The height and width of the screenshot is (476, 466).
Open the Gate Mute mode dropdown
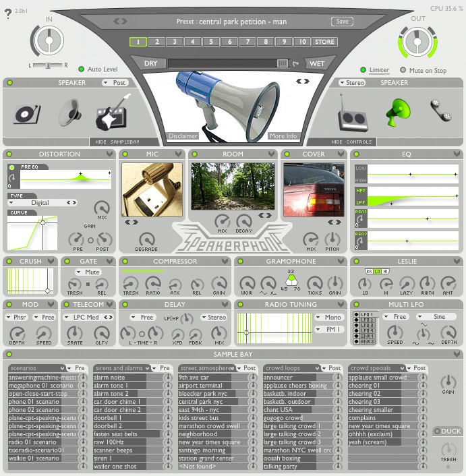pyautogui.click(x=88, y=272)
